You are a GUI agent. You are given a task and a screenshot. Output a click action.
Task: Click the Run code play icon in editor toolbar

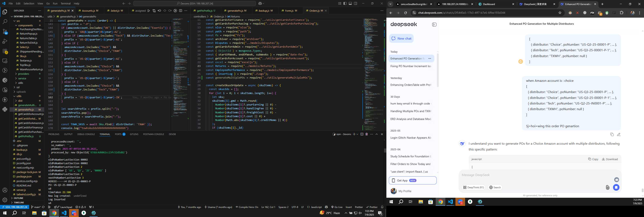(149, 11)
